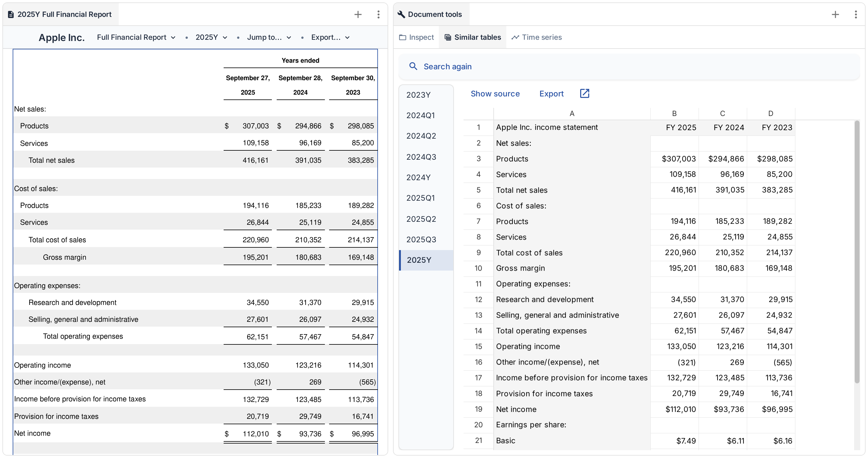Open the Document tools three-dot menu

(856, 14)
